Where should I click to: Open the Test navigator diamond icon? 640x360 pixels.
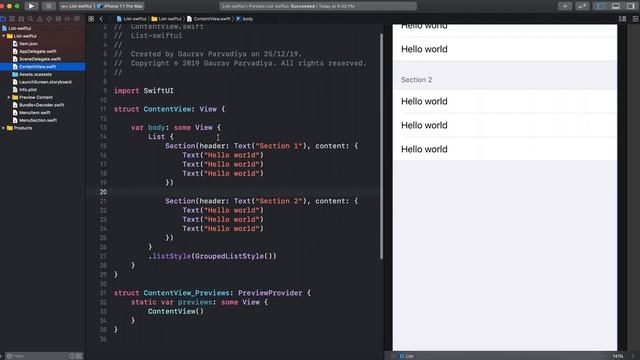coord(49,19)
